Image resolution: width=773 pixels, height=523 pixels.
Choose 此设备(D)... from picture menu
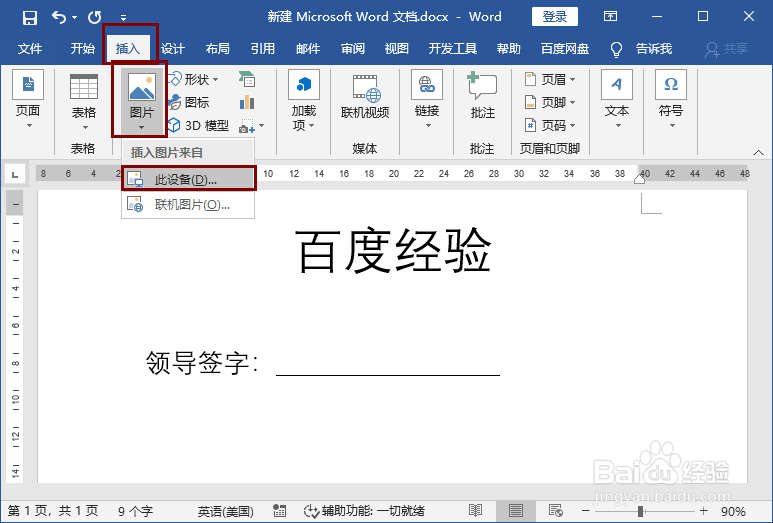tap(188, 180)
